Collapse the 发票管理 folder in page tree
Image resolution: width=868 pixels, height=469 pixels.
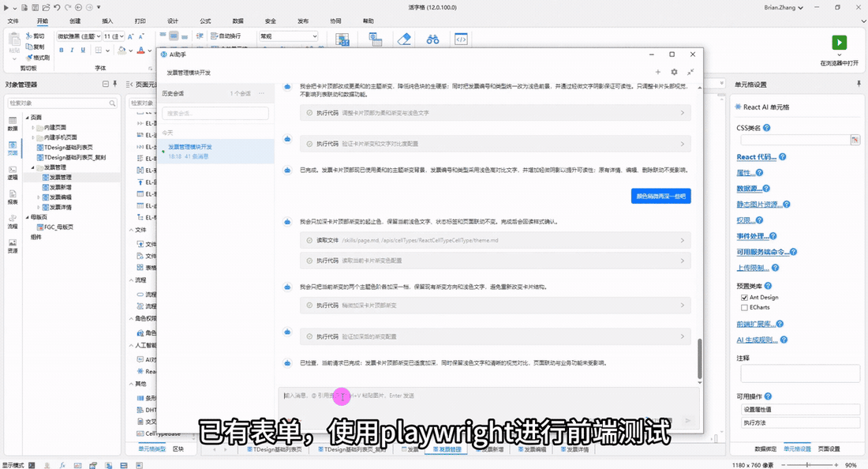(x=33, y=167)
